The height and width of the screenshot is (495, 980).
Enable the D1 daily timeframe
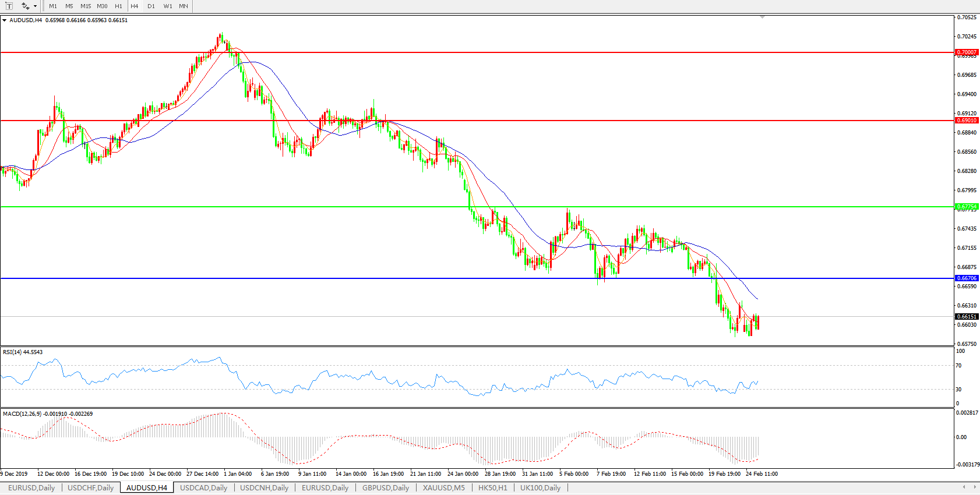(151, 6)
